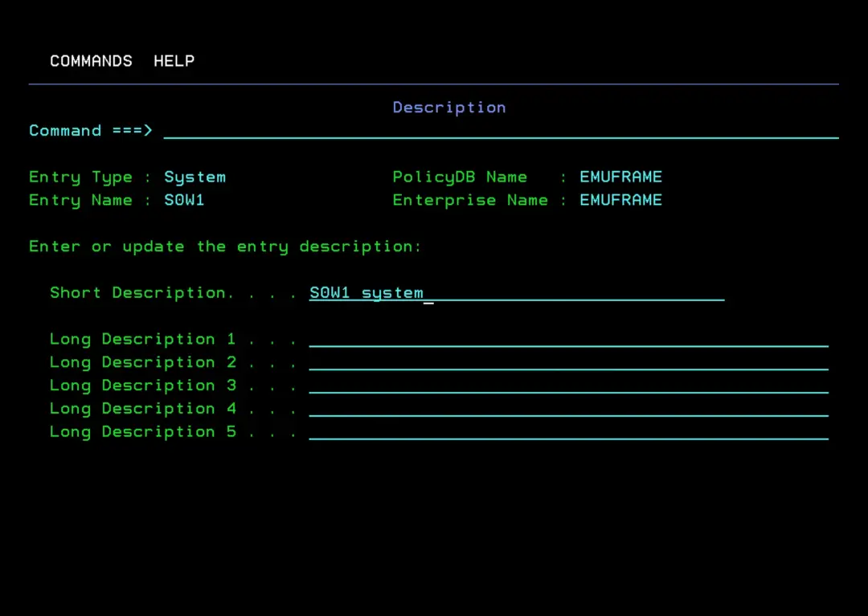This screenshot has width=868, height=616.
Task: Select the Long Description 1 field
Action: coord(568,339)
